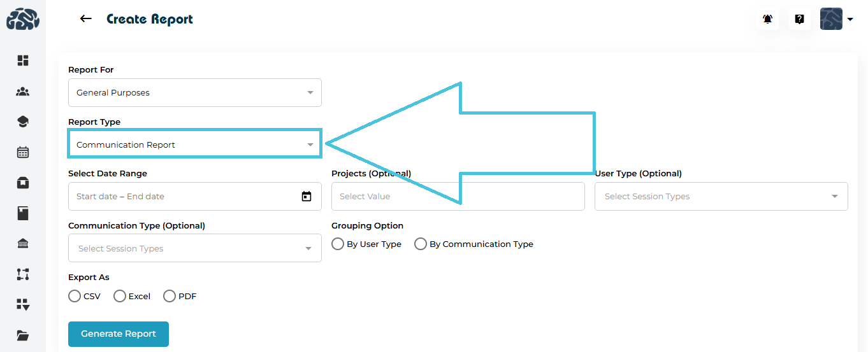Open the dashboard grid icon in sidebar

click(23, 60)
